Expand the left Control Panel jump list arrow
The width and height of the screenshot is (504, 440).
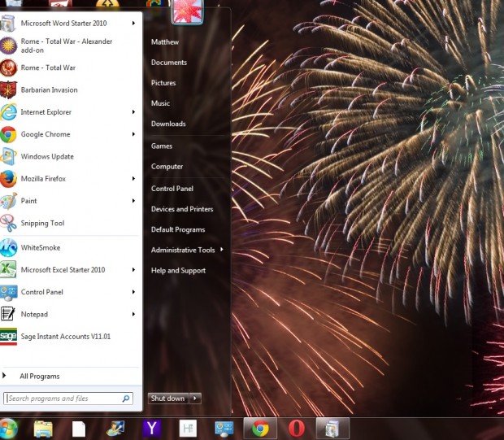coord(133,292)
